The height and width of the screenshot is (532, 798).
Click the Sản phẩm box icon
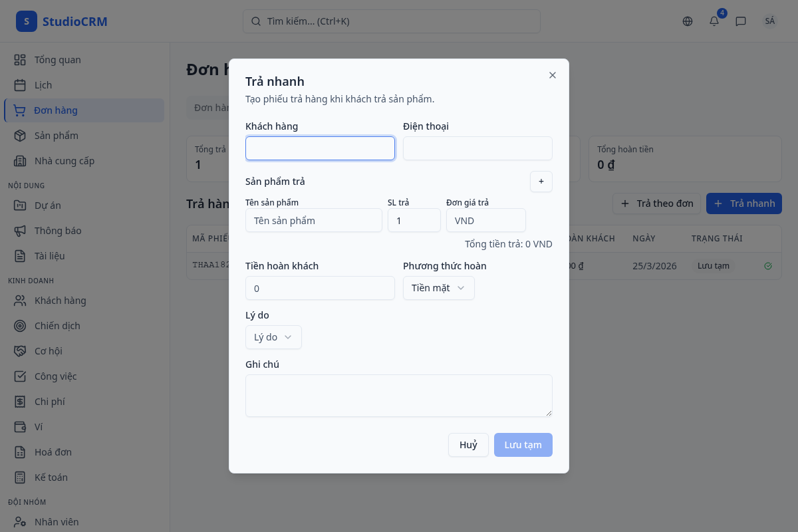coord(20,136)
